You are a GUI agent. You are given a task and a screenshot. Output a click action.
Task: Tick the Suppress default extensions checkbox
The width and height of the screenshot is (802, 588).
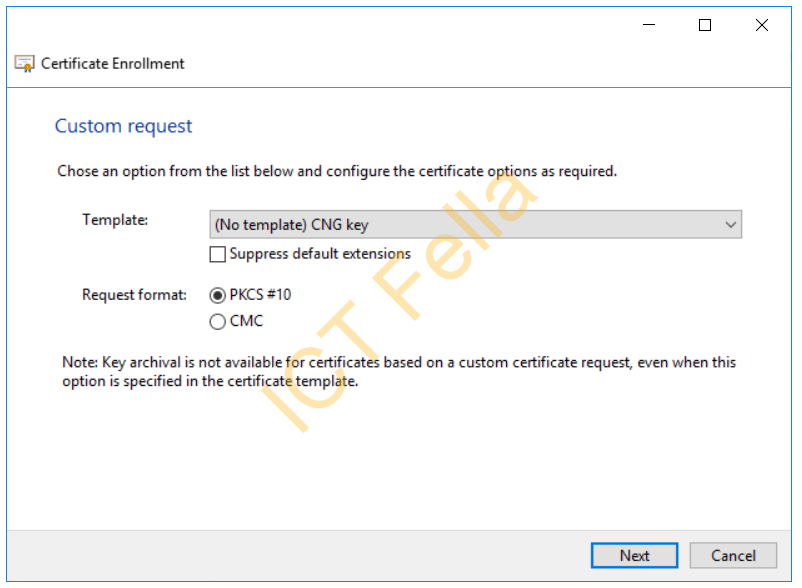217,254
